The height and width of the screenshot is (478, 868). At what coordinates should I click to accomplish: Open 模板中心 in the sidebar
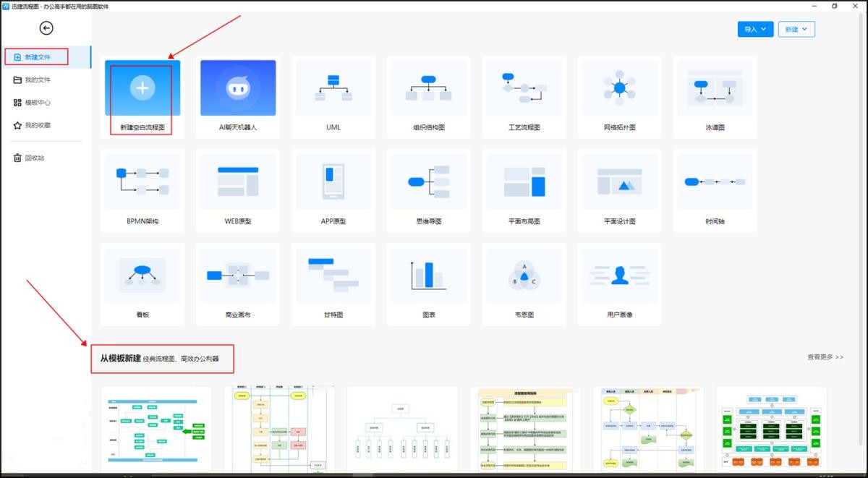coord(38,103)
